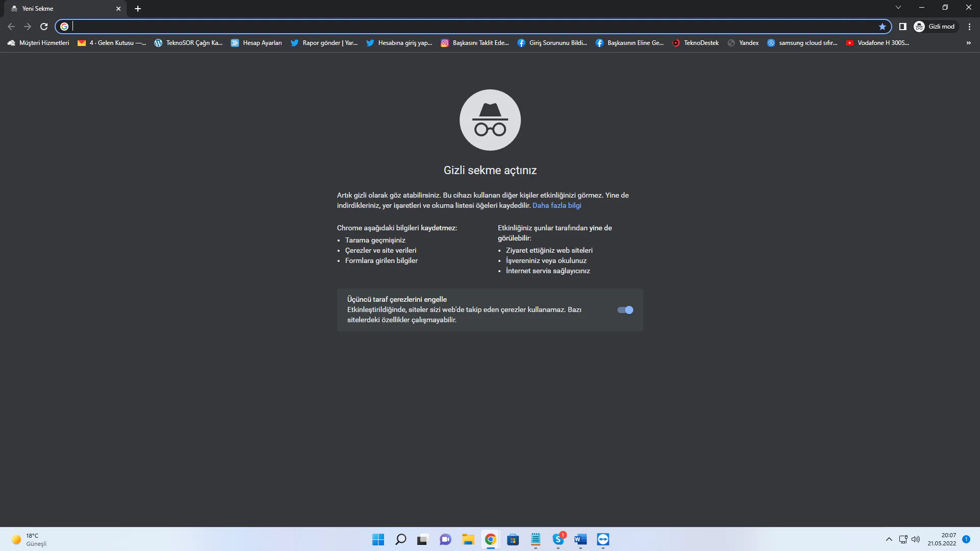This screenshot has width=980, height=551.
Task: Open the Skype app from the taskbar
Action: coord(557,540)
